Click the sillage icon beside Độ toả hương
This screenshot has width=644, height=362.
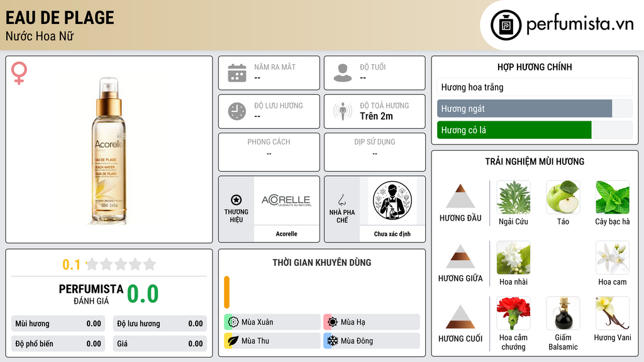(343, 111)
